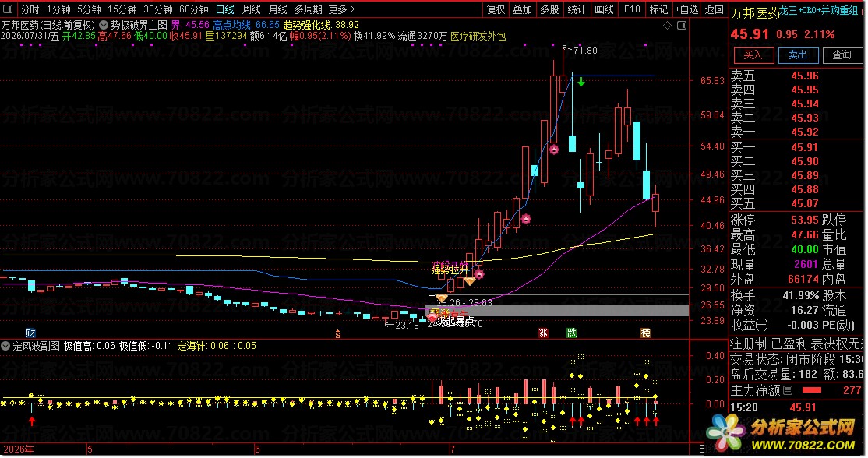Click the 买五 price 45.87

(x=804, y=203)
